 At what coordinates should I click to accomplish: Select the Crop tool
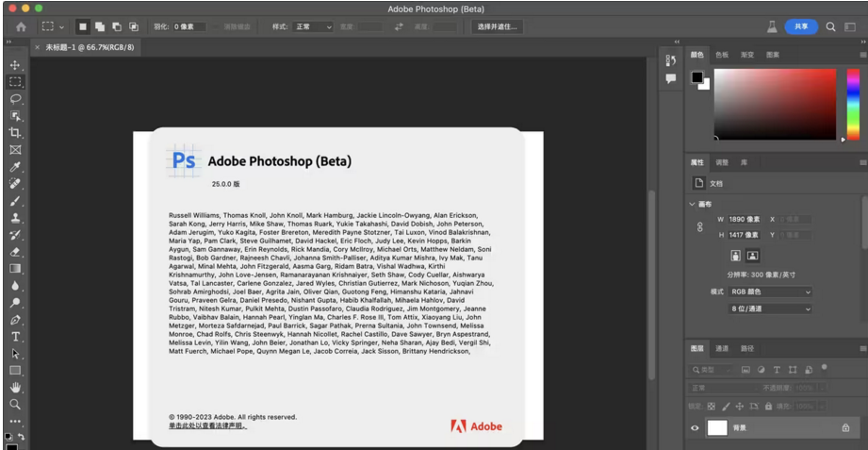pyautogui.click(x=15, y=133)
